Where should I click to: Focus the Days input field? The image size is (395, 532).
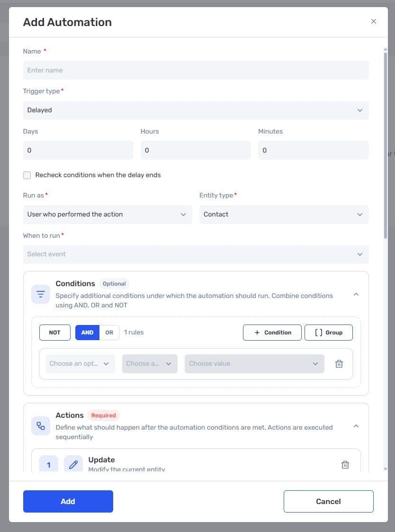[78, 150]
